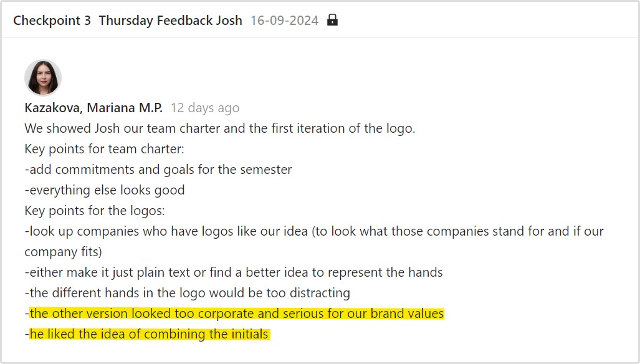640x364 pixels.
Task: Click the 'add commitments and goals' bullet
Action: tap(158, 170)
